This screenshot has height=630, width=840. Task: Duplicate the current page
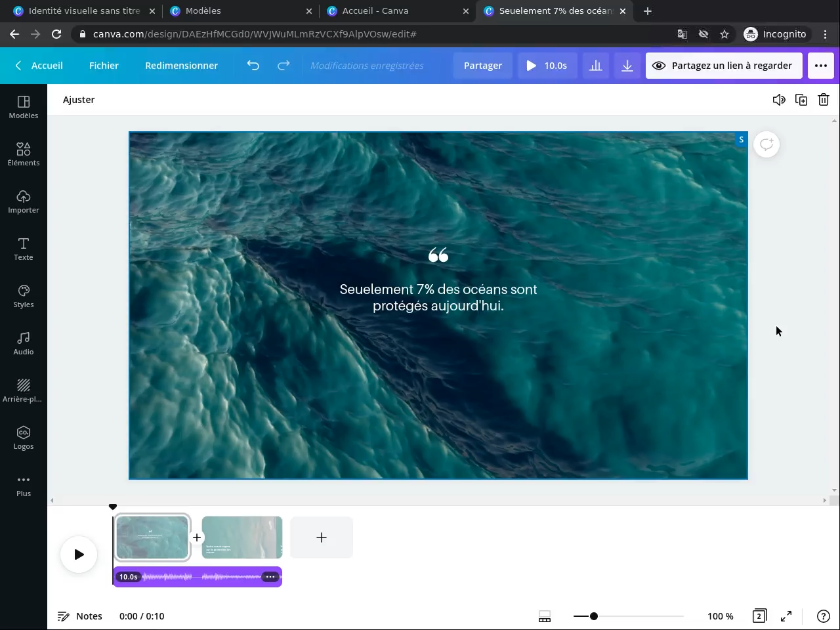coord(801,100)
